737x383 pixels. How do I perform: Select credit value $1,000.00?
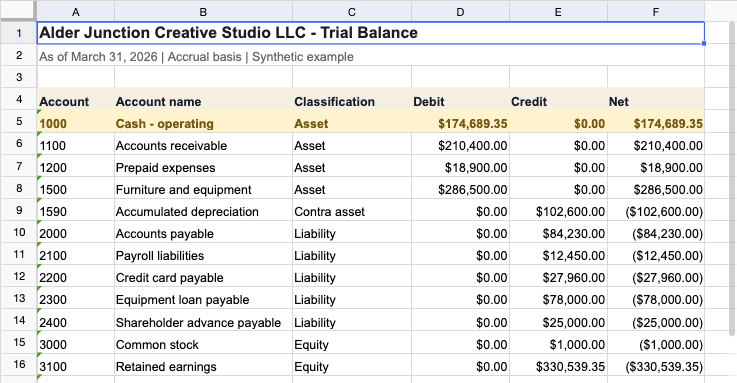pyautogui.click(x=558, y=343)
